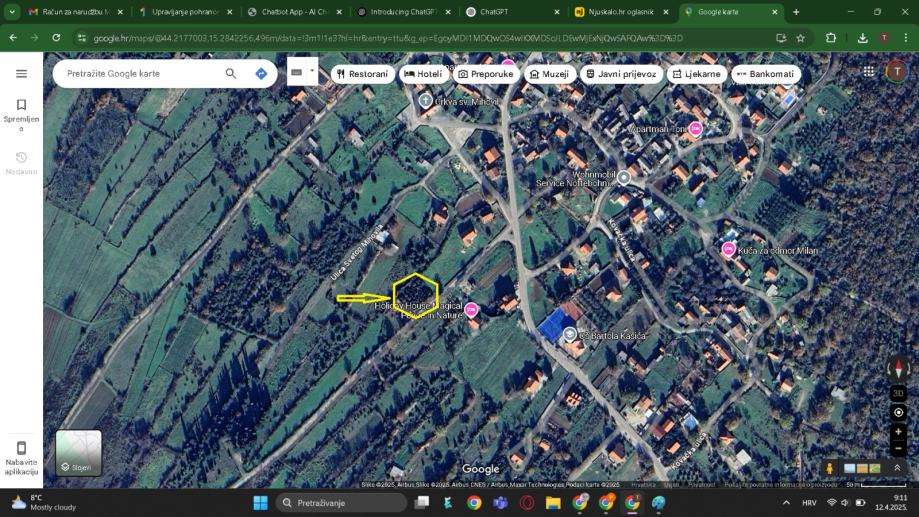Open the Google account avatar in Maps
The width and height of the screenshot is (919, 517).
tap(896, 72)
